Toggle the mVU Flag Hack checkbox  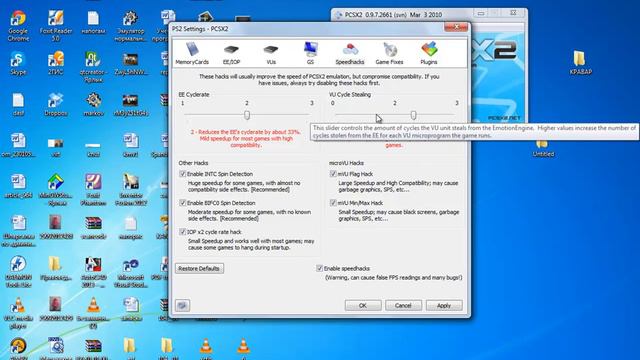click(333, 174)
